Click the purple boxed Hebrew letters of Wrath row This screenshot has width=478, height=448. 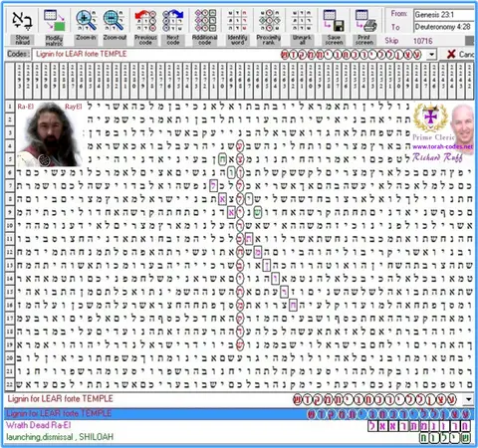[419, 426]
